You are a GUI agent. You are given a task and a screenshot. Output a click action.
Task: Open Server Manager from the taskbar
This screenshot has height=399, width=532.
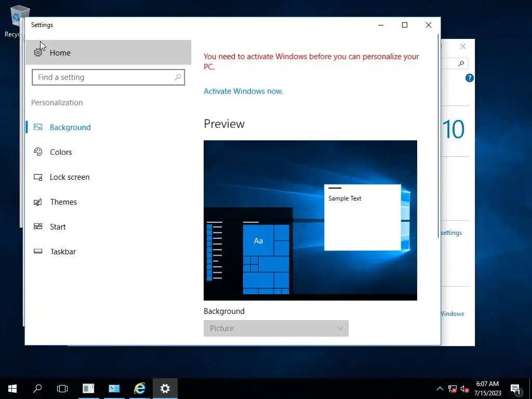(x=88, y=389)
